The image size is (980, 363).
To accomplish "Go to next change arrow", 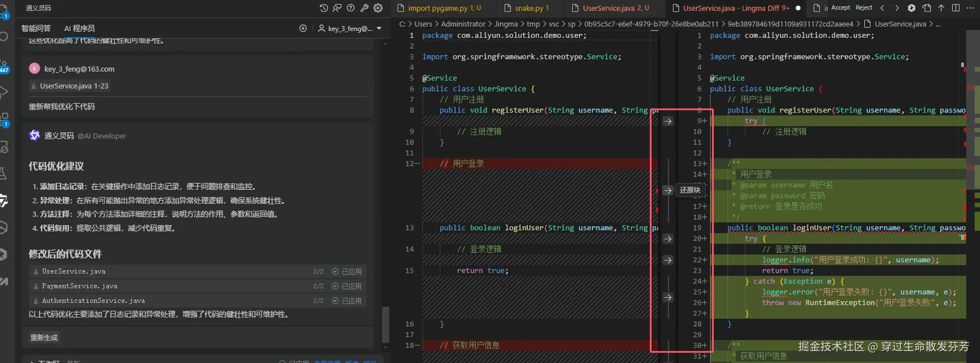I will click(x=897, y=8).
